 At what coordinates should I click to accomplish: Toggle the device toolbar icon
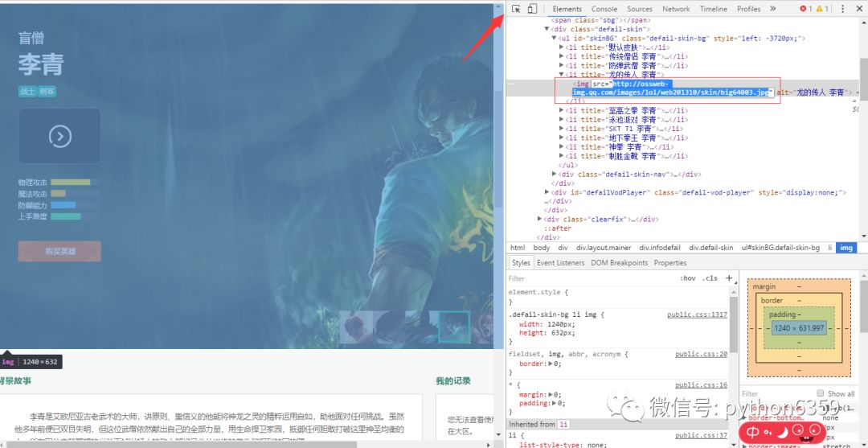(x=532, y=9)
